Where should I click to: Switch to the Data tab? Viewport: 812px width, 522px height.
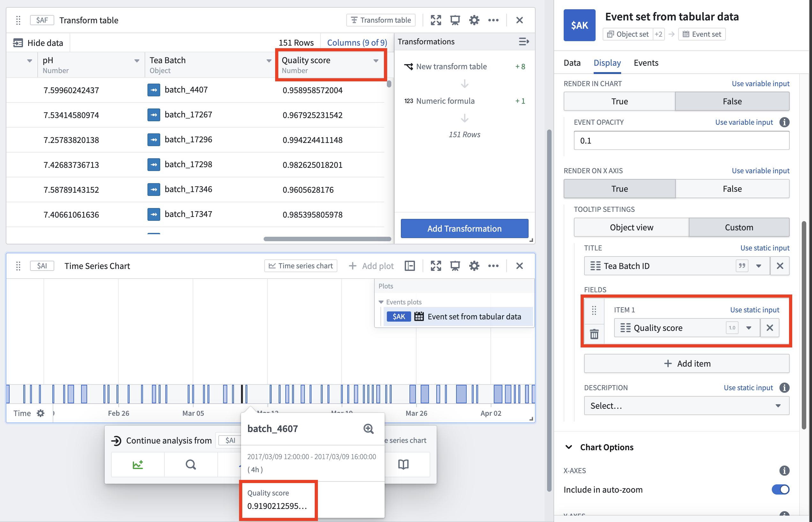point(572,63)
